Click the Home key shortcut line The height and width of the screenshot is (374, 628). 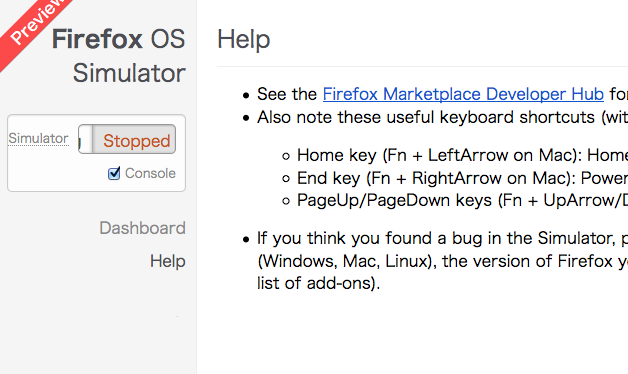pyautogui.click(x=462, y=155)
